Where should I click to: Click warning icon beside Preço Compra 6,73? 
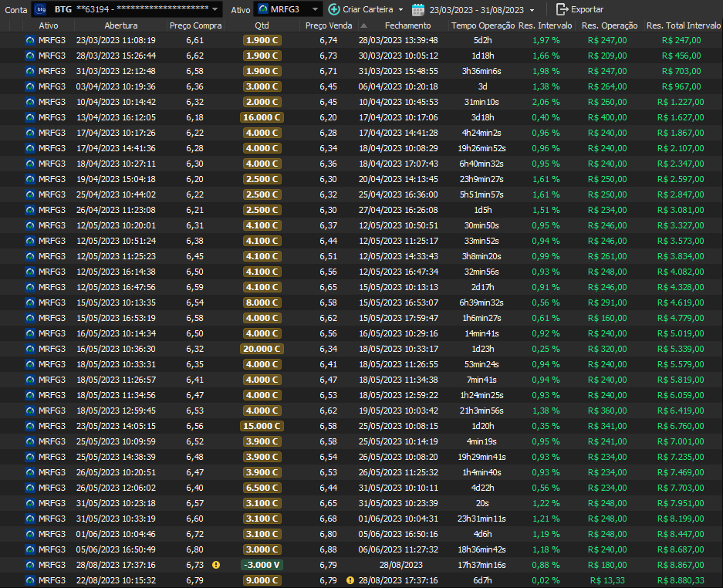click(216, 565)
